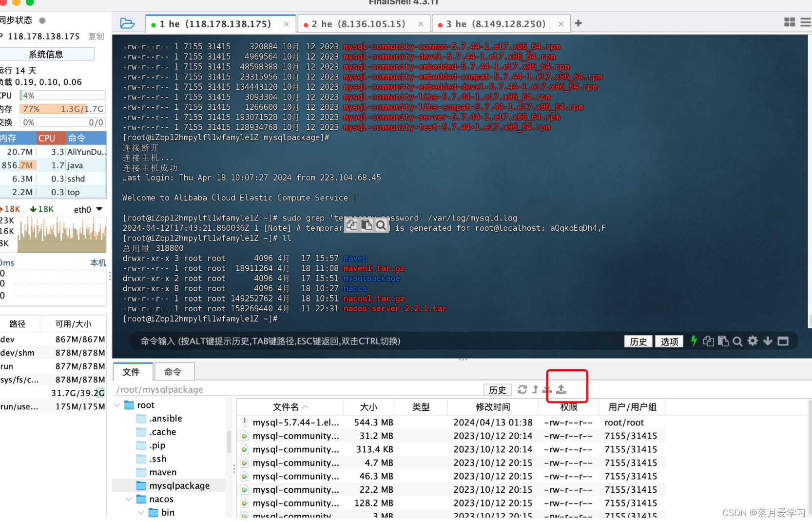Click the 本机 ping link
The height and width of the screenshot is (522, 812).
(98, 262)
